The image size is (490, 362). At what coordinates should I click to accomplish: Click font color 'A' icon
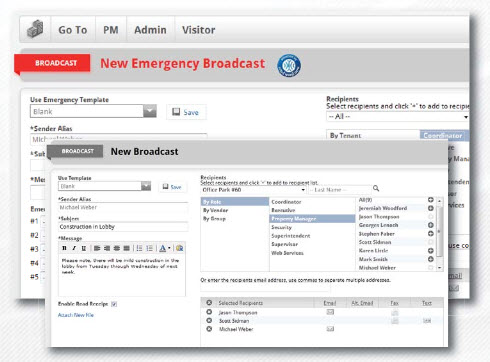coord(162,248)
